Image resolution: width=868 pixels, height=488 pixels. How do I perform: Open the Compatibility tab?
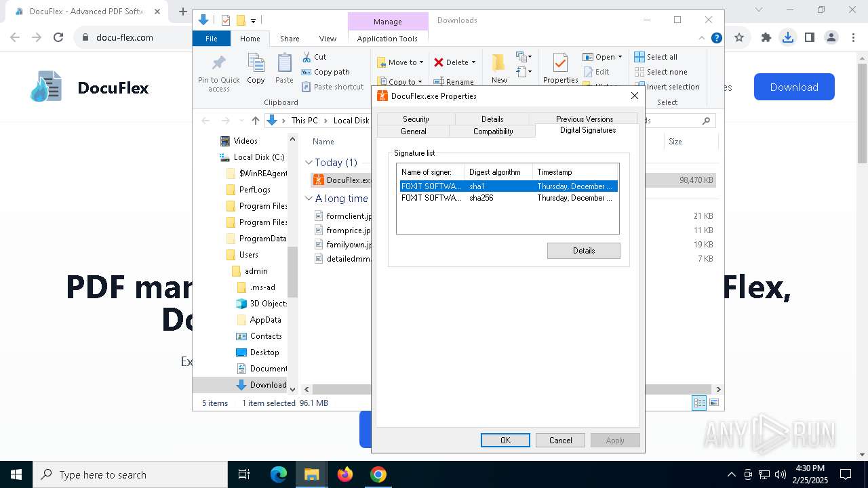coord(493,131)
